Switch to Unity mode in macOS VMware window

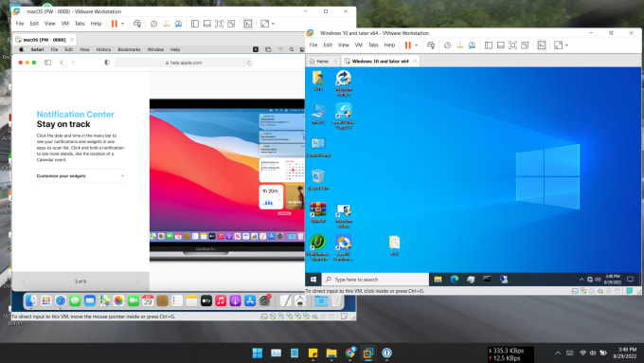tap(231, 24)
